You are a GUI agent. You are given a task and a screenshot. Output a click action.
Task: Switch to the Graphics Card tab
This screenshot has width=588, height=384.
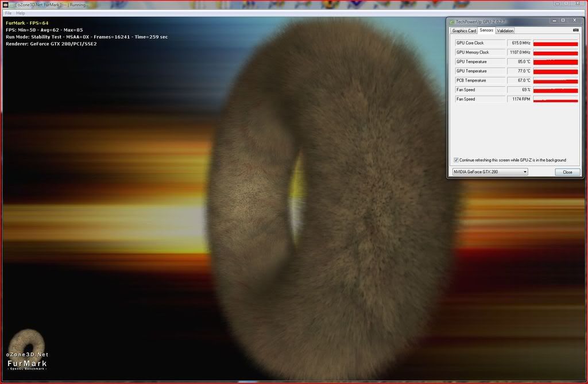point(464,31)
